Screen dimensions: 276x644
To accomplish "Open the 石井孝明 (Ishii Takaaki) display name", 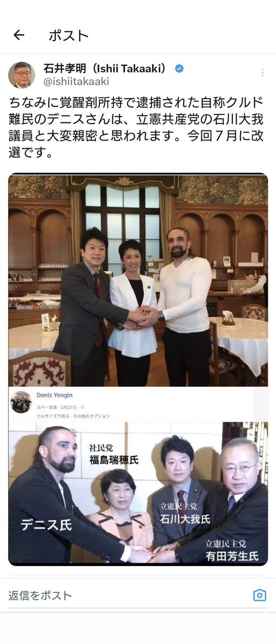I will click(x=105, y=69).
